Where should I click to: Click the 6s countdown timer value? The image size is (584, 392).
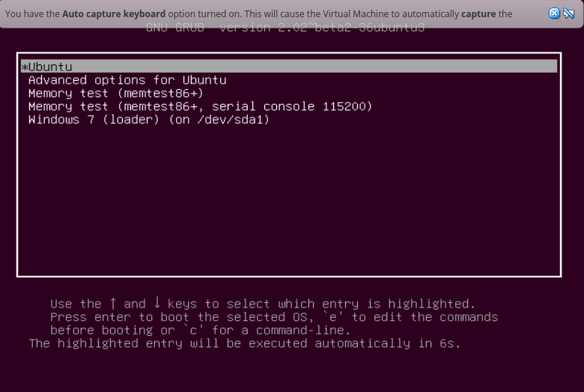click(x=446, y=343)
